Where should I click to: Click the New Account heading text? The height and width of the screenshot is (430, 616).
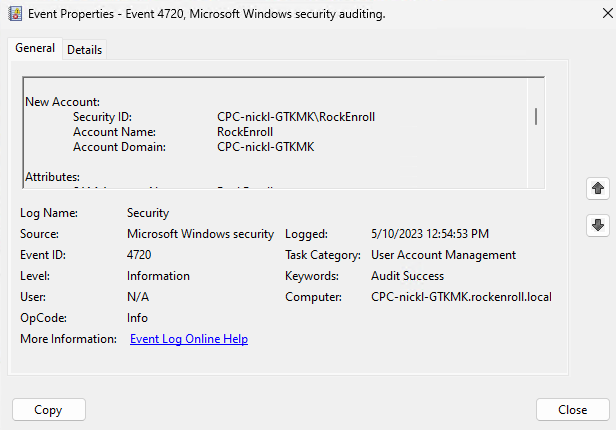point(62,102)
